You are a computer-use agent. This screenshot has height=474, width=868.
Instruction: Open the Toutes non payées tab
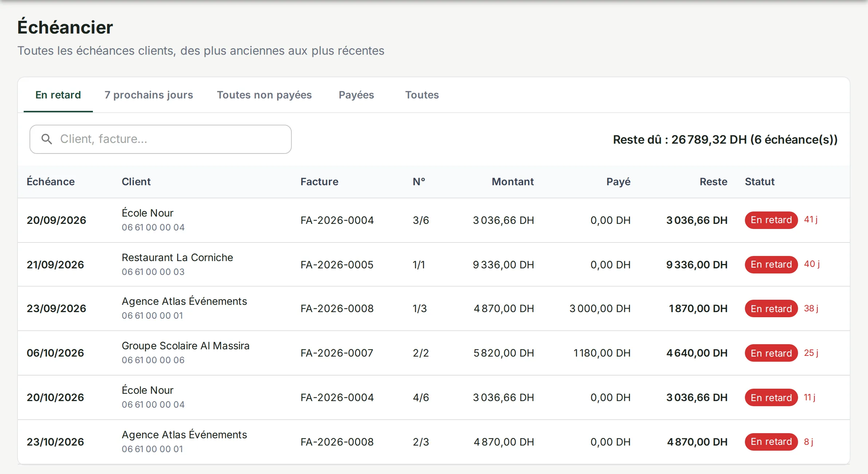[x=264, y=95]
